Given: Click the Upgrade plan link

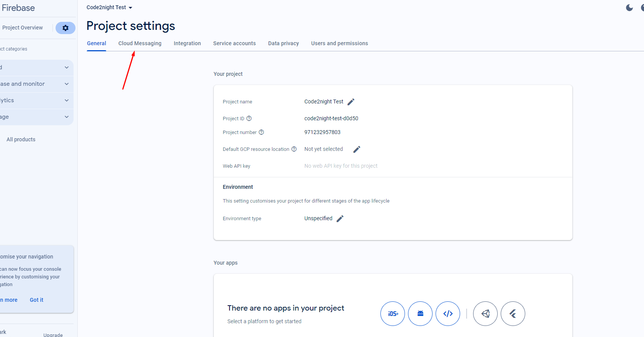Looking at the screenshot, I should point(53,335).
